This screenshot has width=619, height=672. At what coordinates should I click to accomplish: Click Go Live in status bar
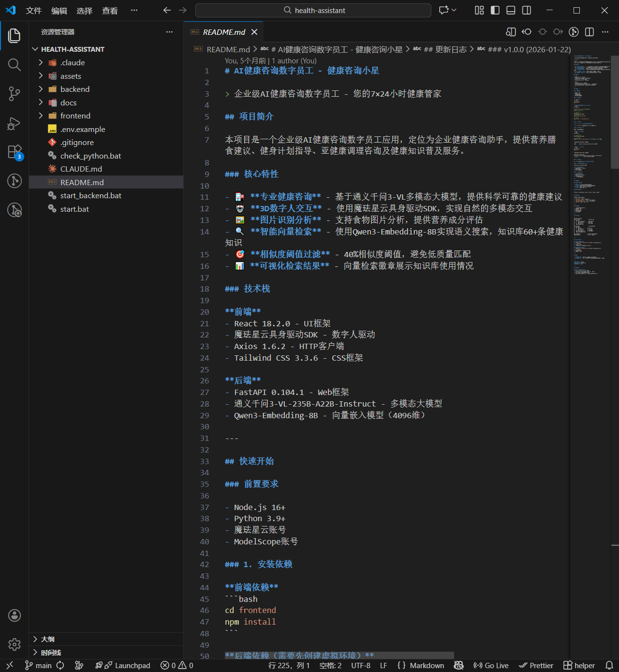491,665
